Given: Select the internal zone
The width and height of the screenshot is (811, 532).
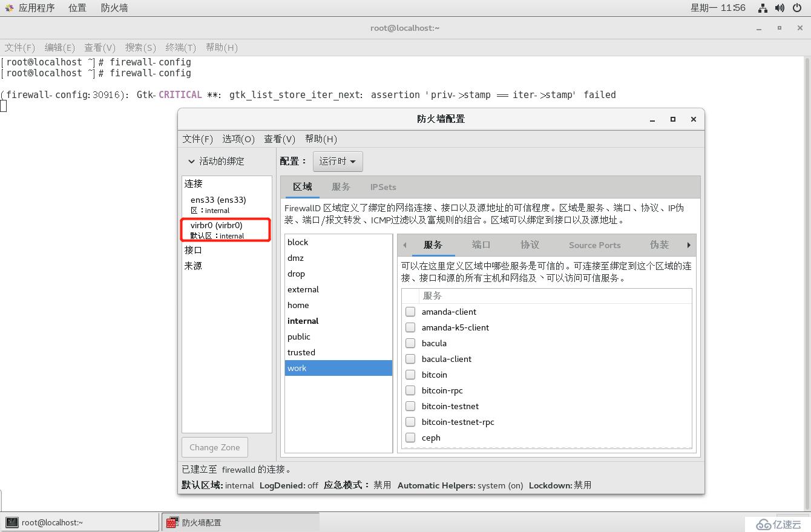Looking at the screenshot, I should pos(338,321).
